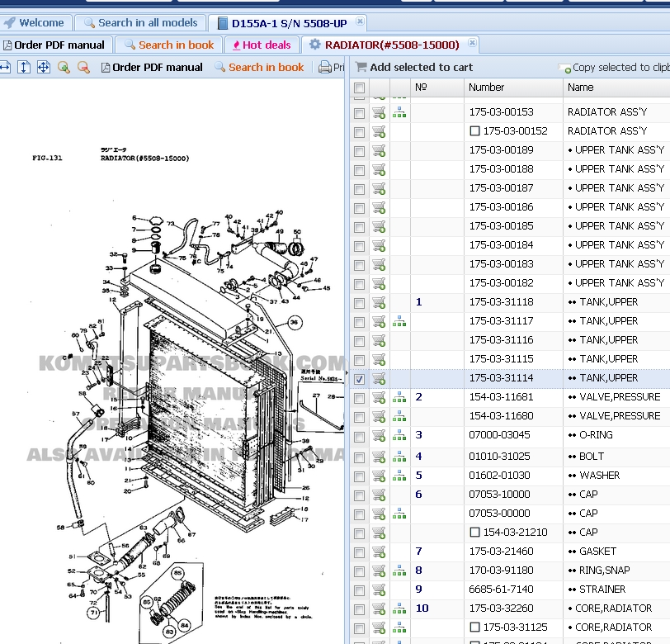Image resolution: width=670 pixels, height=644 pixels.
Task: Click Search in book in diagram toolbar
Action: (259, 67)
